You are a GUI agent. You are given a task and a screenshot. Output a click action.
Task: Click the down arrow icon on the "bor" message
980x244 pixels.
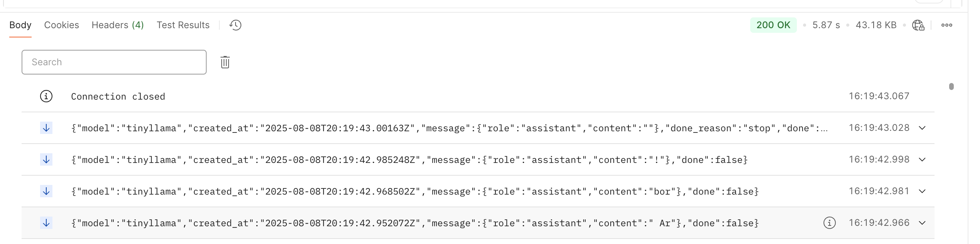click(x=46, y=191)
